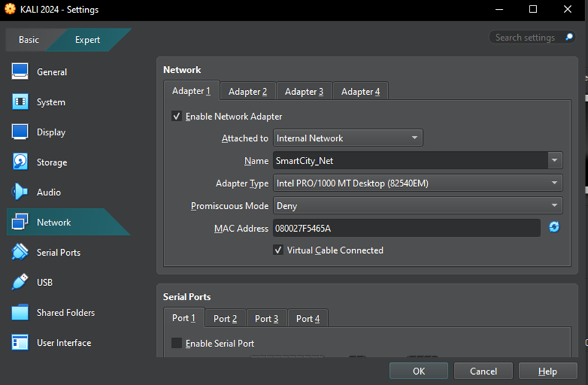The height and width of the screenshot is (385, 588).
Task: Click the Search settings field
Action: coord(532,37)
